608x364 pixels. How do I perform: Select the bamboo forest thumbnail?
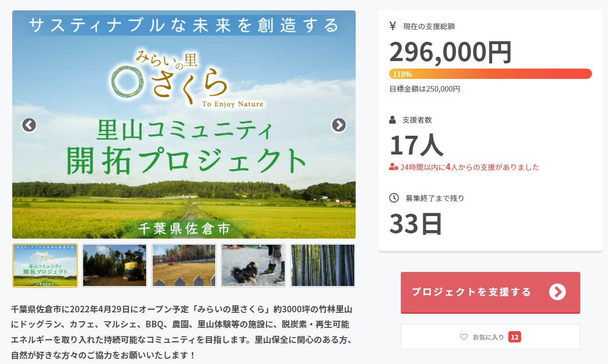[x=322, y=265]
